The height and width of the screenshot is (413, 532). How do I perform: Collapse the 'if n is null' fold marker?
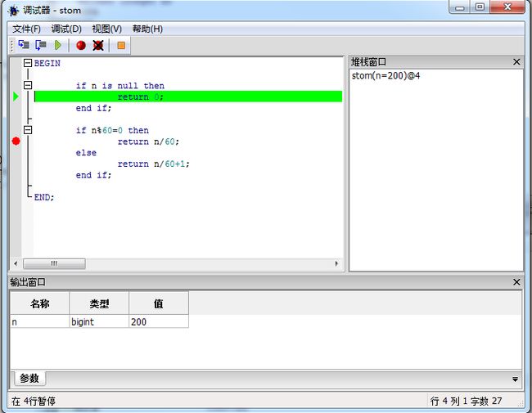[x=28, y=85]
